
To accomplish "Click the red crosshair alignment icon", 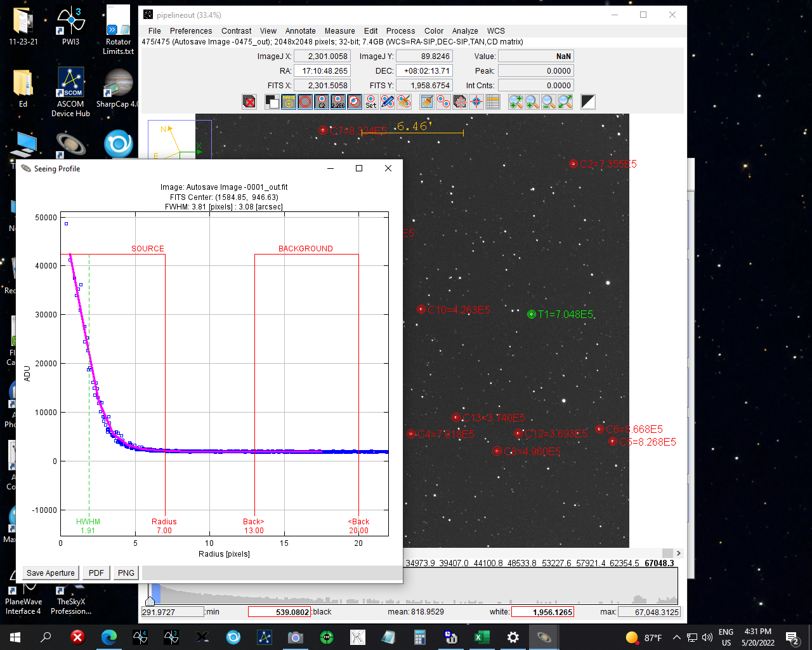I will pos(476,102).
